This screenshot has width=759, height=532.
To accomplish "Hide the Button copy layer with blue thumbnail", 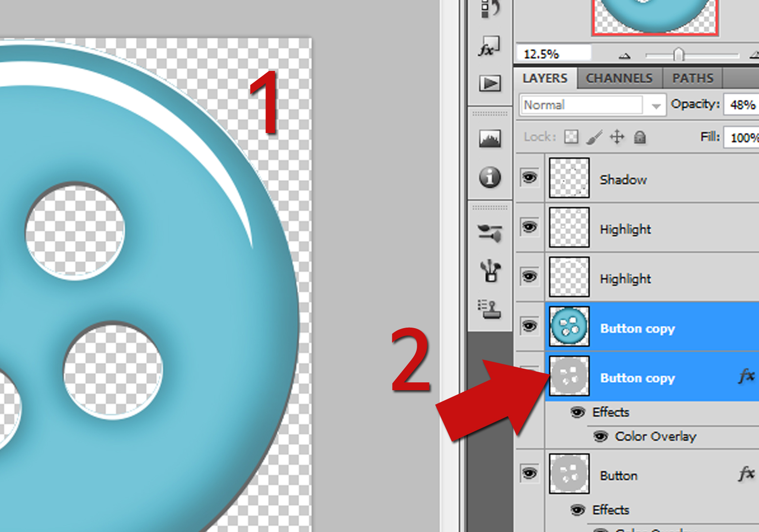I will [529, 326].
